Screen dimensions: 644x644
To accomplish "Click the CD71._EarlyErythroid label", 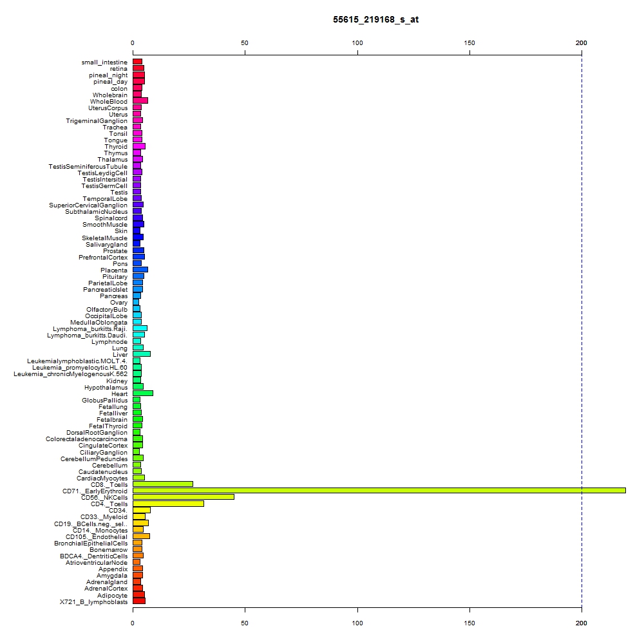I will [x=95, y=491].
